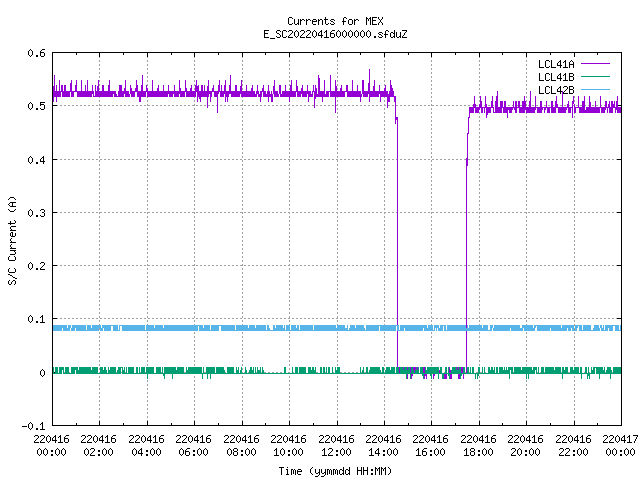The height and width of the screenshot is (480, 640).
Task: Pick the purple LCL41A legend line sample
Action: (x=595, y=64)
